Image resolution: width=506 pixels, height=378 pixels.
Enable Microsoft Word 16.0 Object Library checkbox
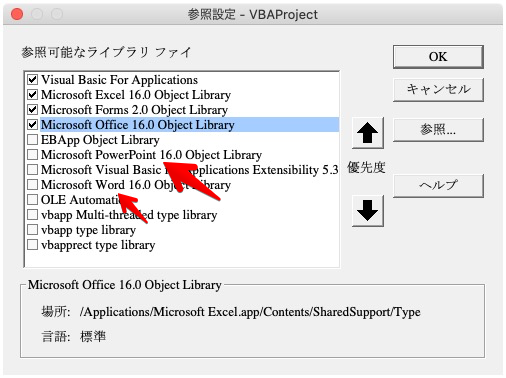click(32, 185)
